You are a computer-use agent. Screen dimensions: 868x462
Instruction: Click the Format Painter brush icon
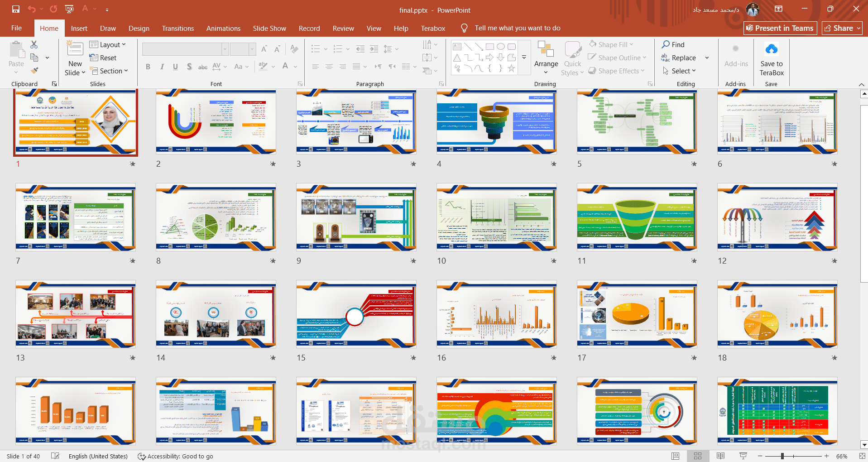34,71
